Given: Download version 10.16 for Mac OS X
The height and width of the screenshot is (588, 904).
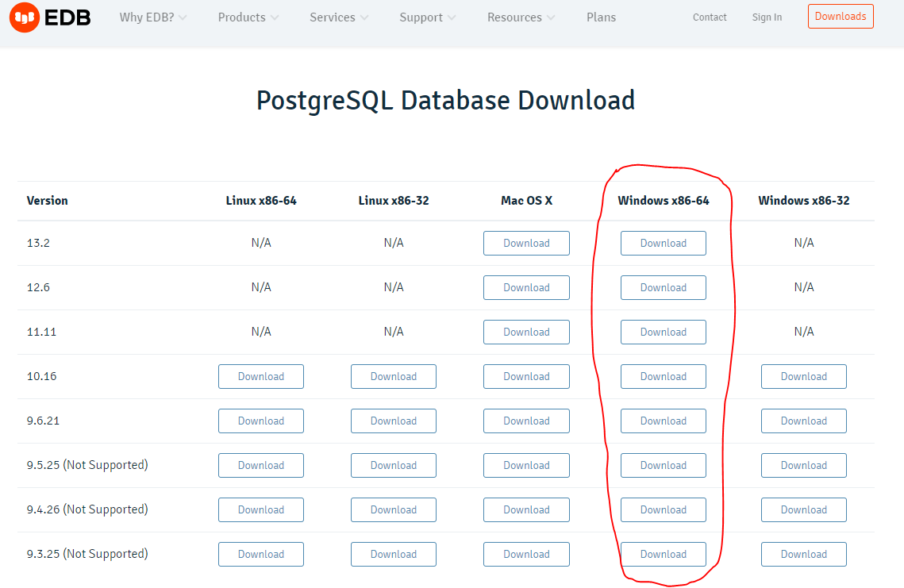Looking at the screenshot, I should (x=526, y=376).
